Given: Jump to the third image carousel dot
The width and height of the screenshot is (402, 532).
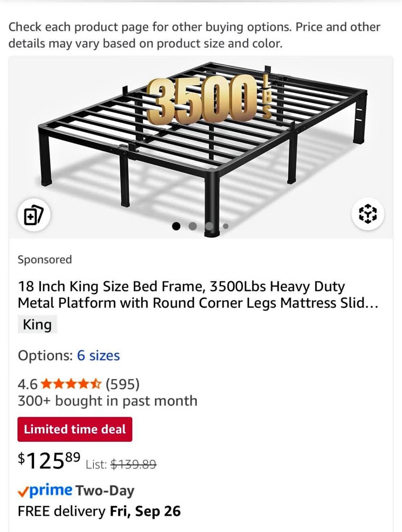Looking at the screenshot, I should click(209, 226).
